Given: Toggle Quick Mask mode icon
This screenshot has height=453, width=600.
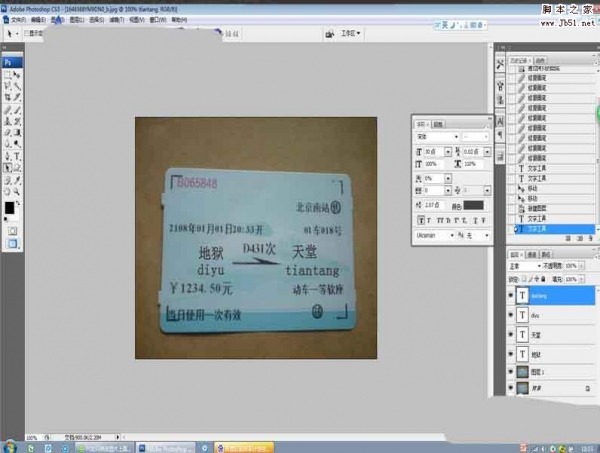Looking at the screenshot, I should pyautogui.click(x=12, y=231).
